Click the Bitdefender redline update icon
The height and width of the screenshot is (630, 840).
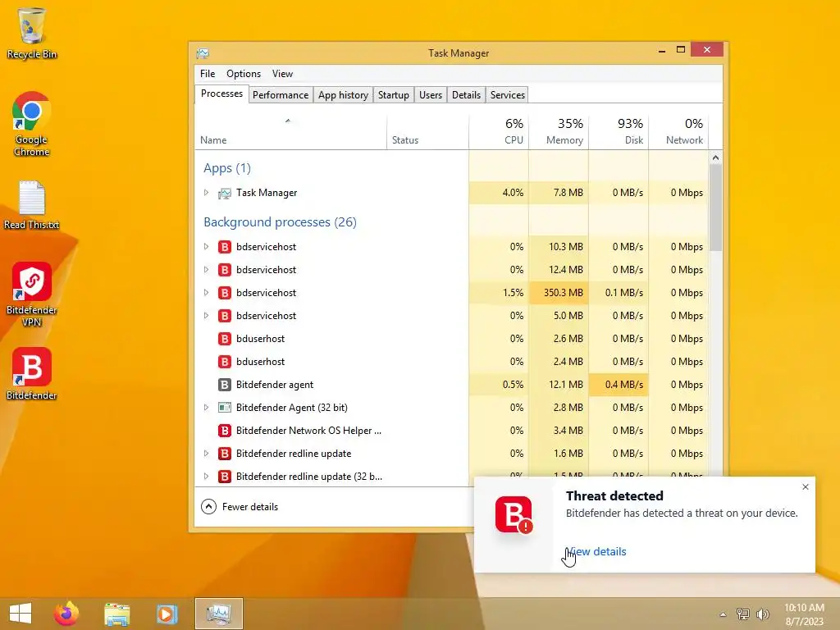coord(225,454)
